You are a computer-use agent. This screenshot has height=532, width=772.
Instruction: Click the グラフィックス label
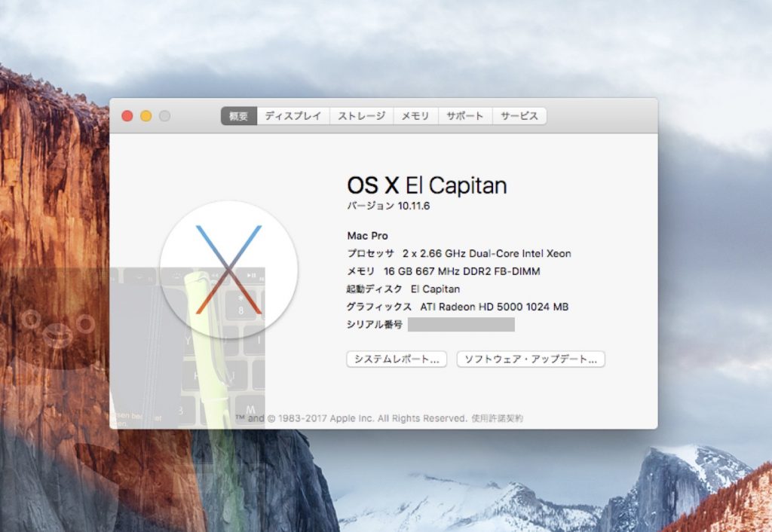click(379, 307)
